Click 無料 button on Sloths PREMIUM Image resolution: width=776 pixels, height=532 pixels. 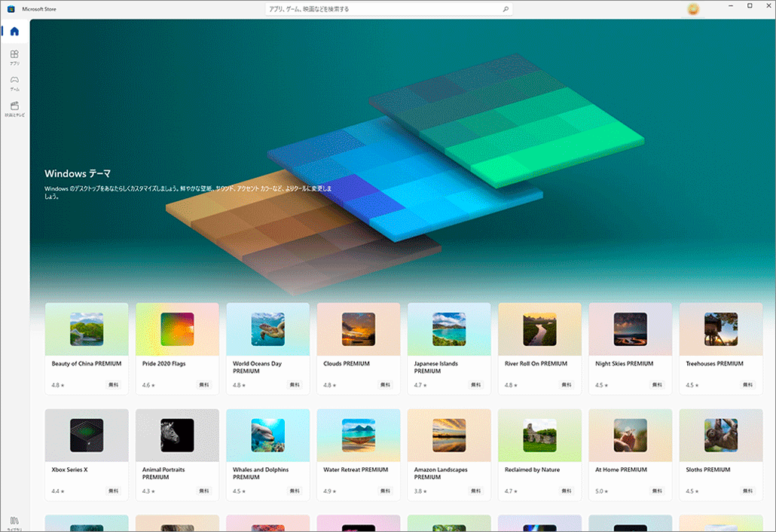click(x=747, y=491)
